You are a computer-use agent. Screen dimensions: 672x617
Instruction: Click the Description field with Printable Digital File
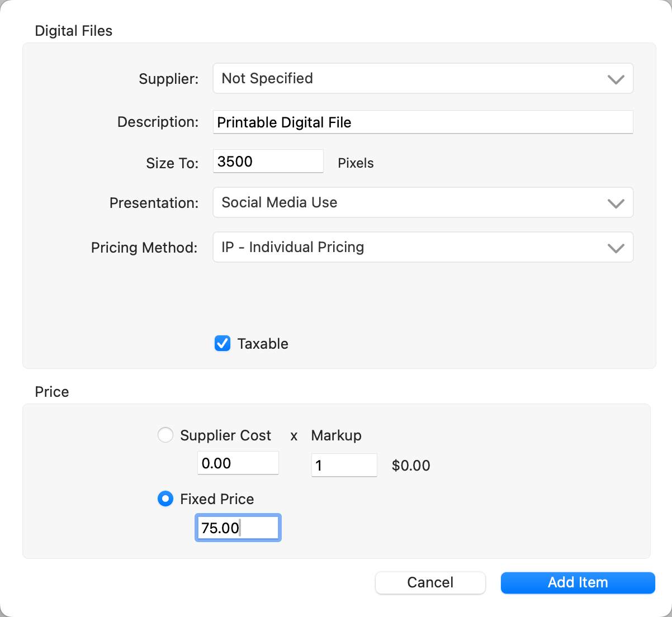click(423, 122)
